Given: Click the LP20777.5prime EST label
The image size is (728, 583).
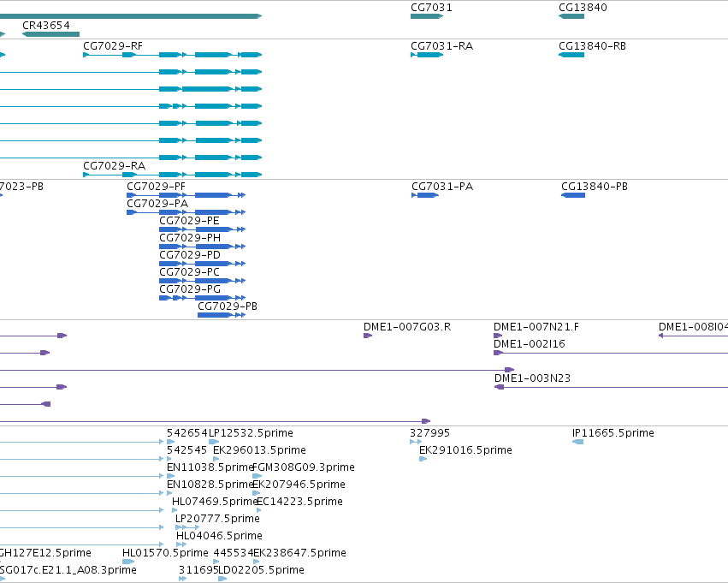Looking at the screenshot, I should [218, 519].
